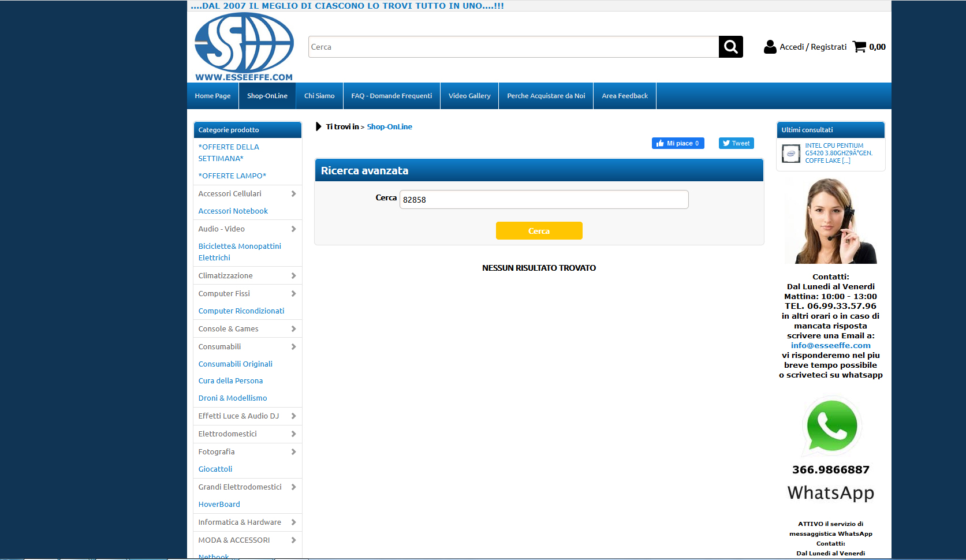Expand Fotografia category arrow
Image resolution: width=966 pixels, height=560 pixels.
(293, 452)
